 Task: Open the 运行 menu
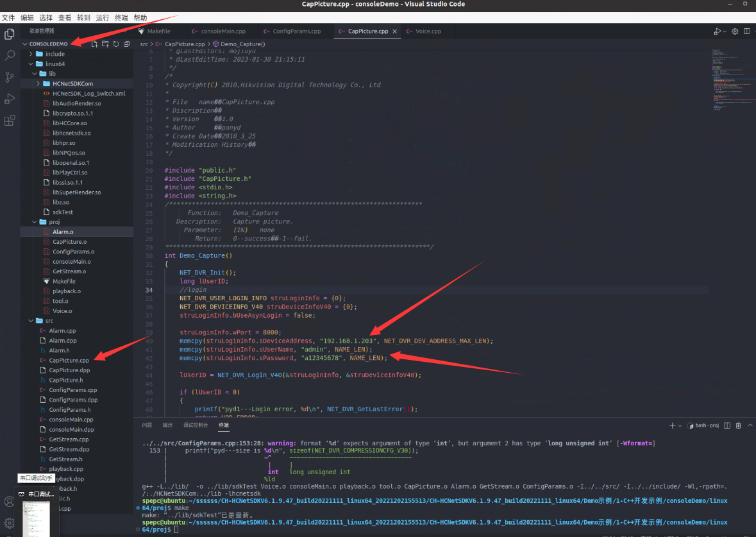(x=102, y=18)
